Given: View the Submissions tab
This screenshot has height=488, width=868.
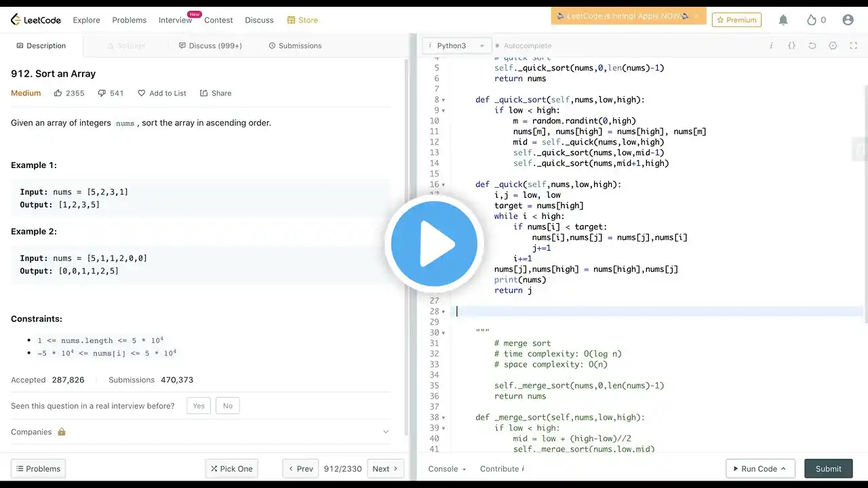Looking at the screenshot, I should pos(296,46).
